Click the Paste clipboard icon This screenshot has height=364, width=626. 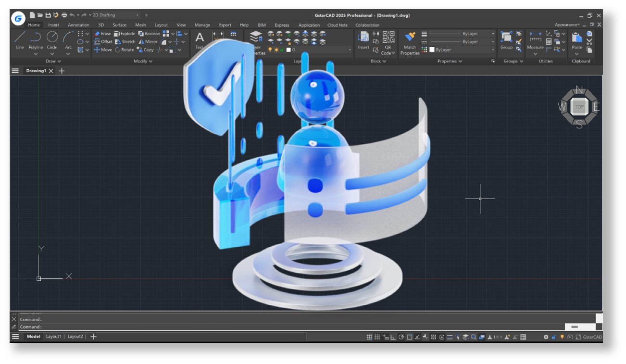(x=576, y=39)
